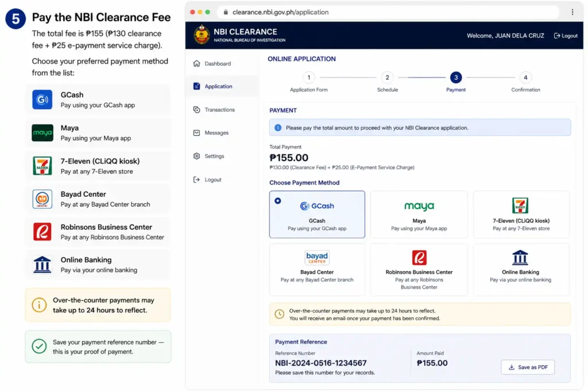Click the Bayad Center icon in guide list
The image size is (588, 392).
[42, 199]
